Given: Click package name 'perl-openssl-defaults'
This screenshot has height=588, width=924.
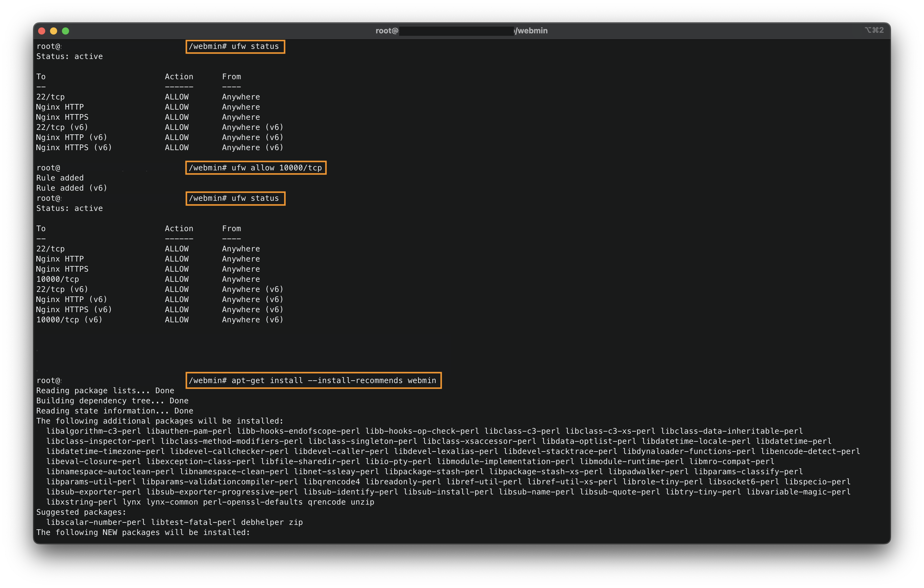Looking at the screenshot, I should 253,502.
